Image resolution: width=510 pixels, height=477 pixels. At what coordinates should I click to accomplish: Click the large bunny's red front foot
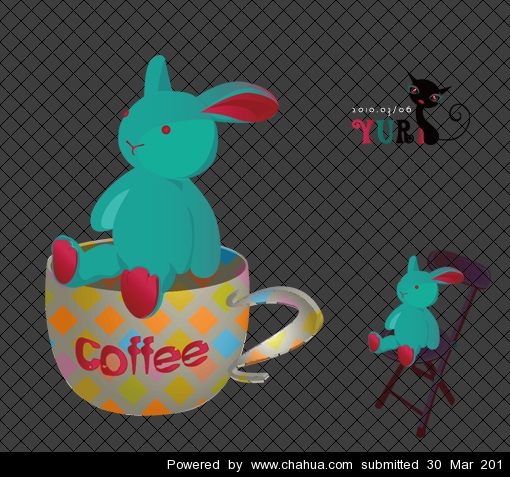point(139,292)
